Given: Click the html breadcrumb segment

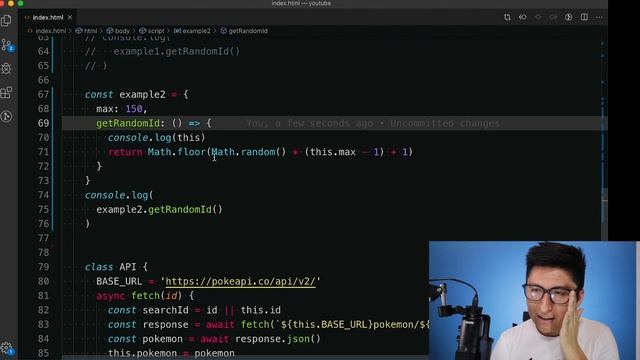Looking at the screenshot, I should pos(87,31).
